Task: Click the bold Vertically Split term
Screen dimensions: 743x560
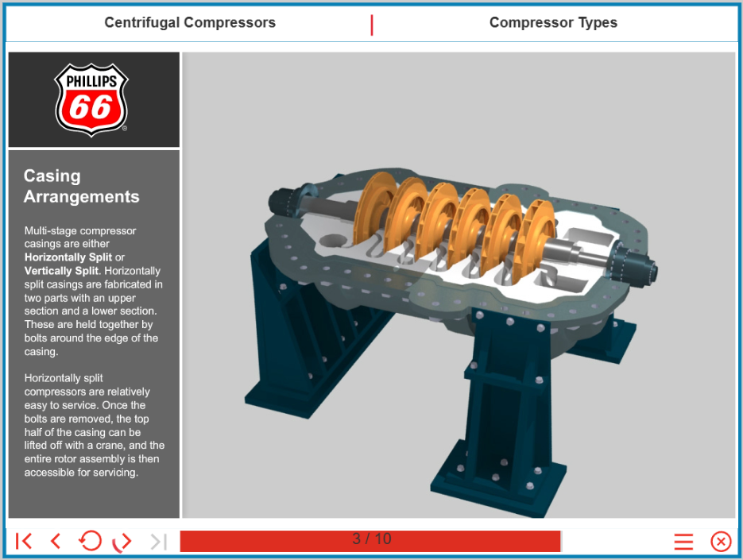Action: (x=62, y=271)
